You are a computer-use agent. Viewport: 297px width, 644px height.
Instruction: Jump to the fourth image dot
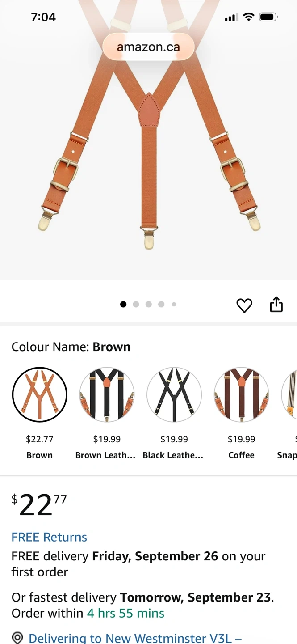coord(161,304)
